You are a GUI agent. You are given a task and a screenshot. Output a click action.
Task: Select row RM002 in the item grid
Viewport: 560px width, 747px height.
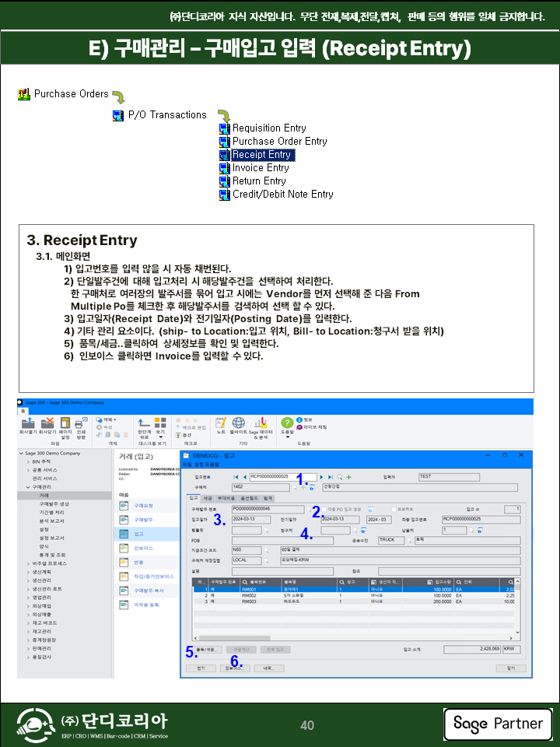(354, 596)
